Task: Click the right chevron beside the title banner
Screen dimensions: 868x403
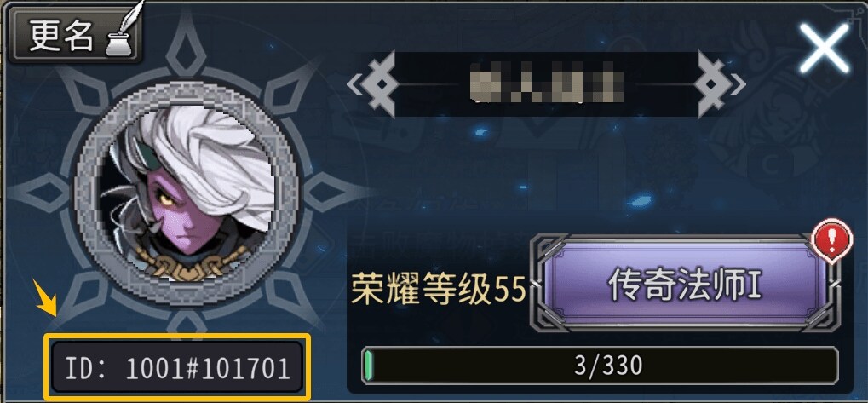Action: [739, 84]
